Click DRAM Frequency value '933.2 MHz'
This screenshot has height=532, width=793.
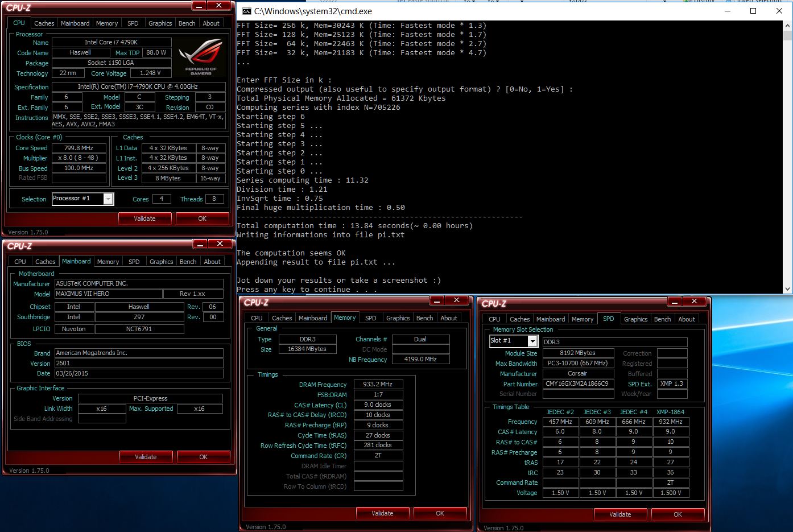(378, 384)
